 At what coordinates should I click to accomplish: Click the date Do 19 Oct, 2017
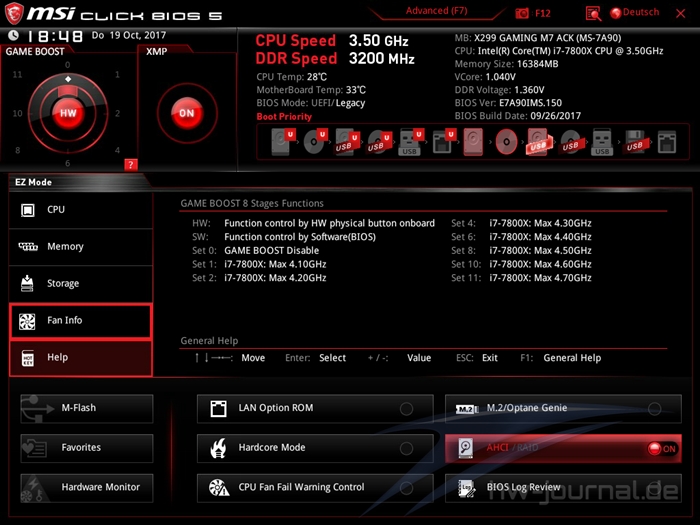(x=129, y=35)
